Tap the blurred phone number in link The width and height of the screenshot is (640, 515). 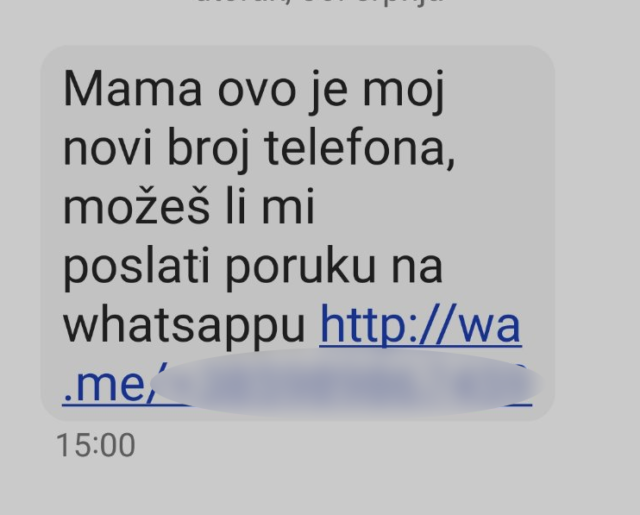tap(347, 384)
